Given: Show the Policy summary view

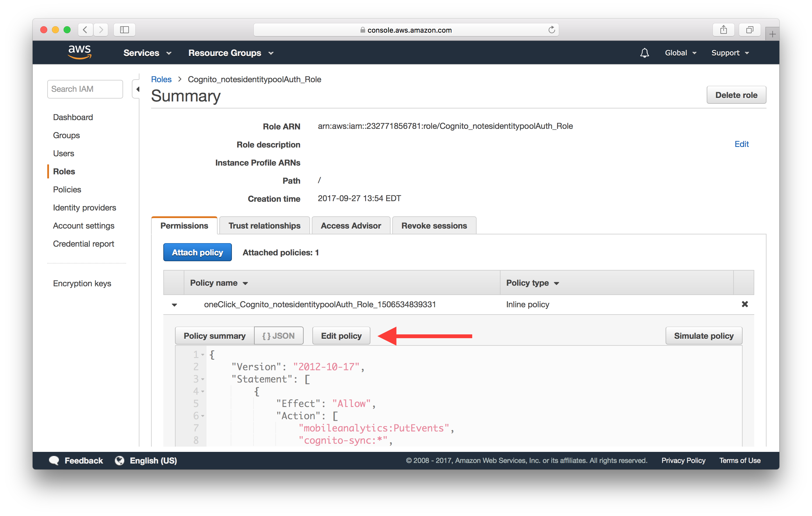Looking at the screenshot, I should (x=214, y=336).
